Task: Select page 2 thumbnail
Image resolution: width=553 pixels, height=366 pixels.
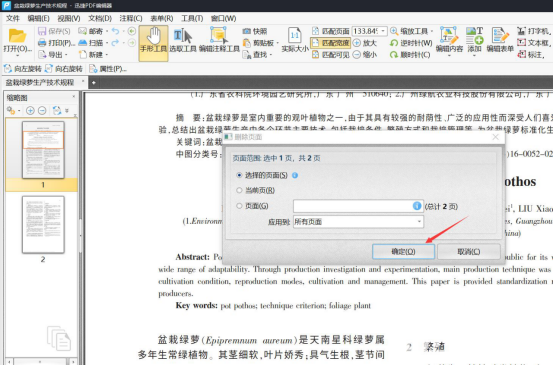Action: click(x=43, y=225)
